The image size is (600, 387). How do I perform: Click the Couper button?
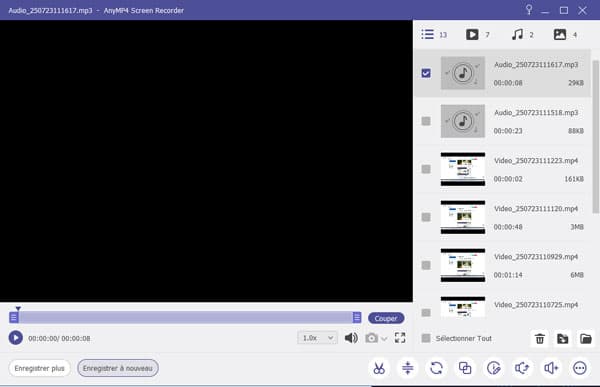click(386, 318)
